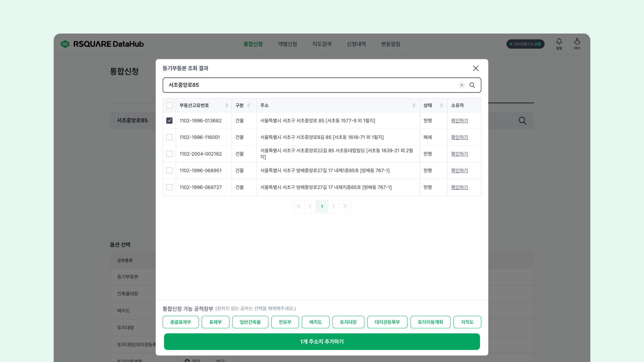Go to previous page arrow in pagination
Viewport: 644px width, 362px height.
point(310,206)
